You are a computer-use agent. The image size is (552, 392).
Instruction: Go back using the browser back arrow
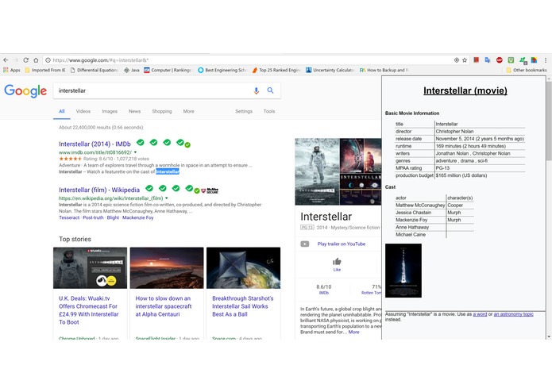click(x=6, y=60)
